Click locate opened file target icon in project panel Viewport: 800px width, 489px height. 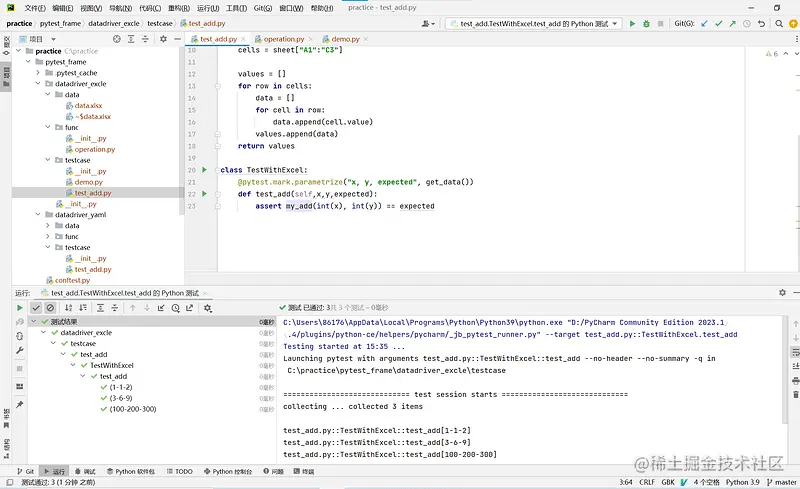(117, 39)
